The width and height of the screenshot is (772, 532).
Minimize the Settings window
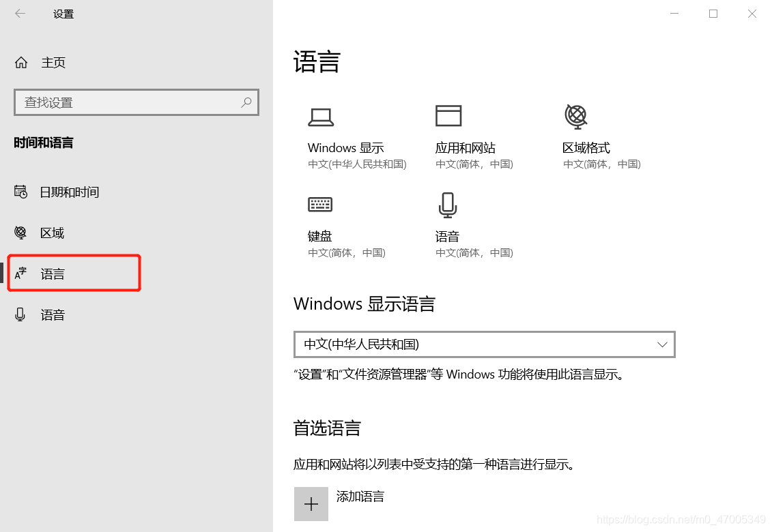coord(674,14)
